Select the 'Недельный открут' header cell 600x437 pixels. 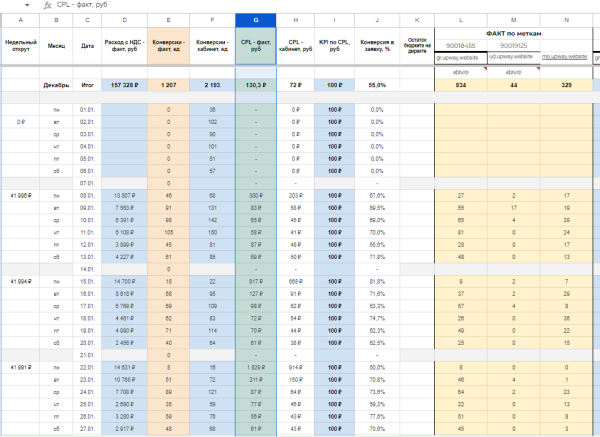pos(21,45)
